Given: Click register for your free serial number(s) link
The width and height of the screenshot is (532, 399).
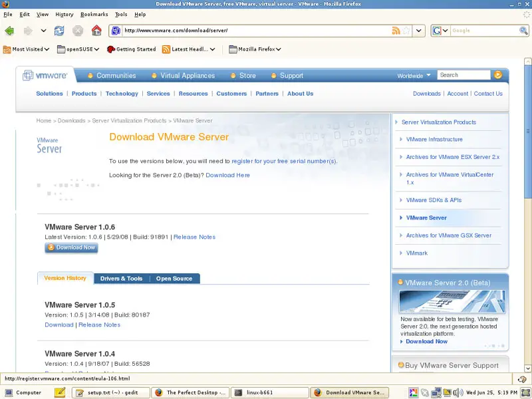Looking at the screenshot, I should [x=284, y=162].
